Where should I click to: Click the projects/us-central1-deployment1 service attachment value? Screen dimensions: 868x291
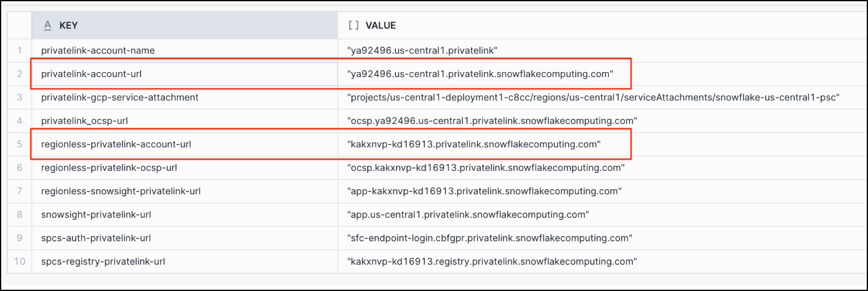[x=593, y=97]
